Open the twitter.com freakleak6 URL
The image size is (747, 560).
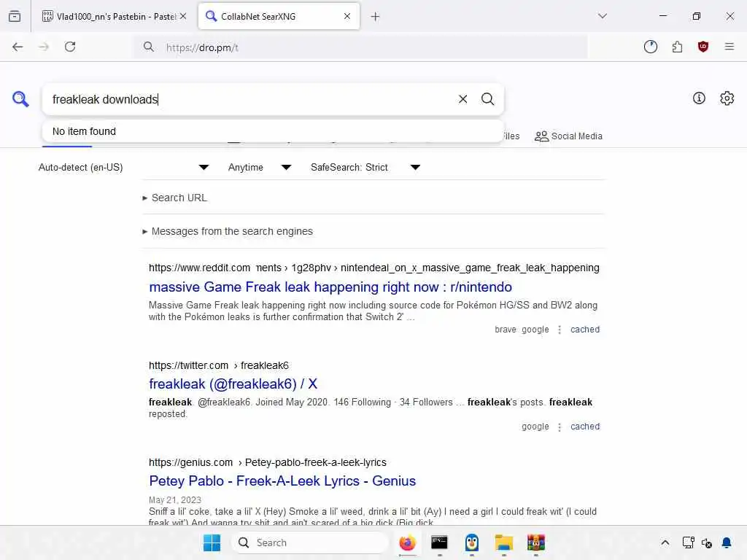[219, 365]
